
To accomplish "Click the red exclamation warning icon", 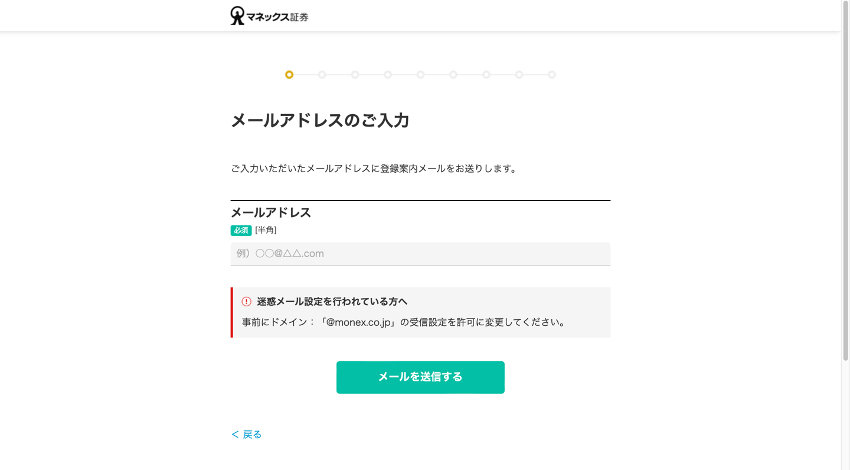I will click(x=246, y=301).
